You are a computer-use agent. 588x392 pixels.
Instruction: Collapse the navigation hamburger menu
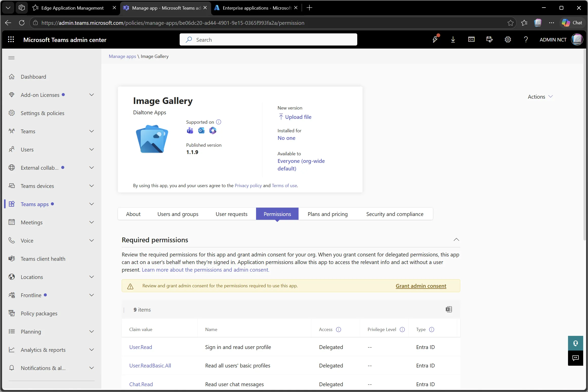[x=11, y=58]
